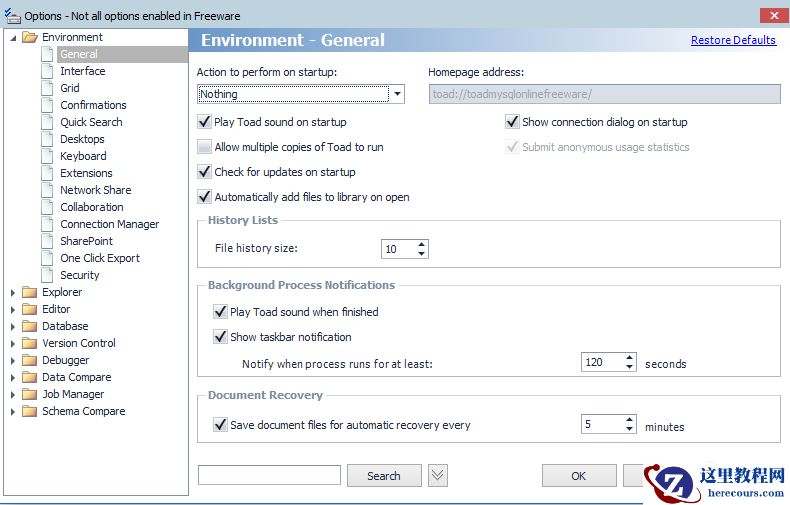
Task: Click the OK button
Action: tap(579, 476)
